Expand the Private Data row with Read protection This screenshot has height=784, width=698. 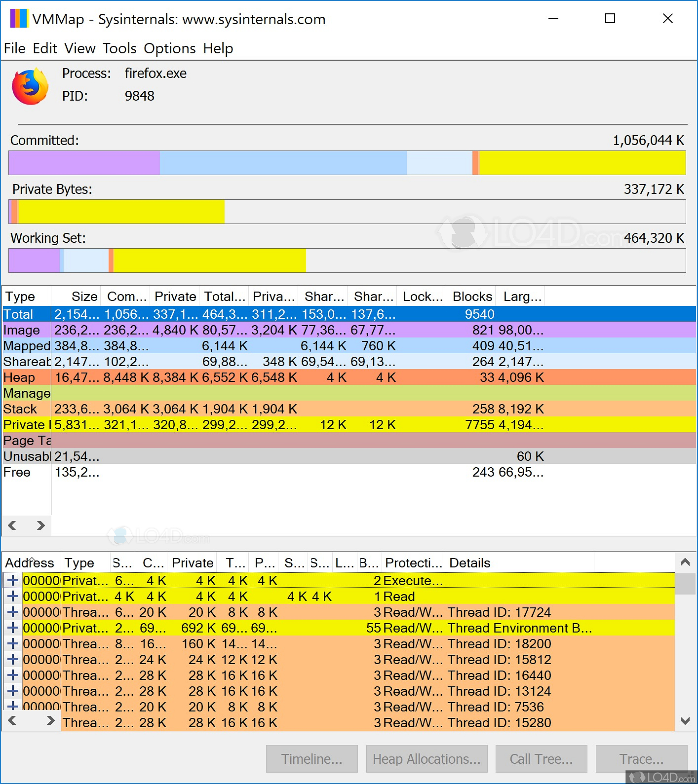[13, 596]
